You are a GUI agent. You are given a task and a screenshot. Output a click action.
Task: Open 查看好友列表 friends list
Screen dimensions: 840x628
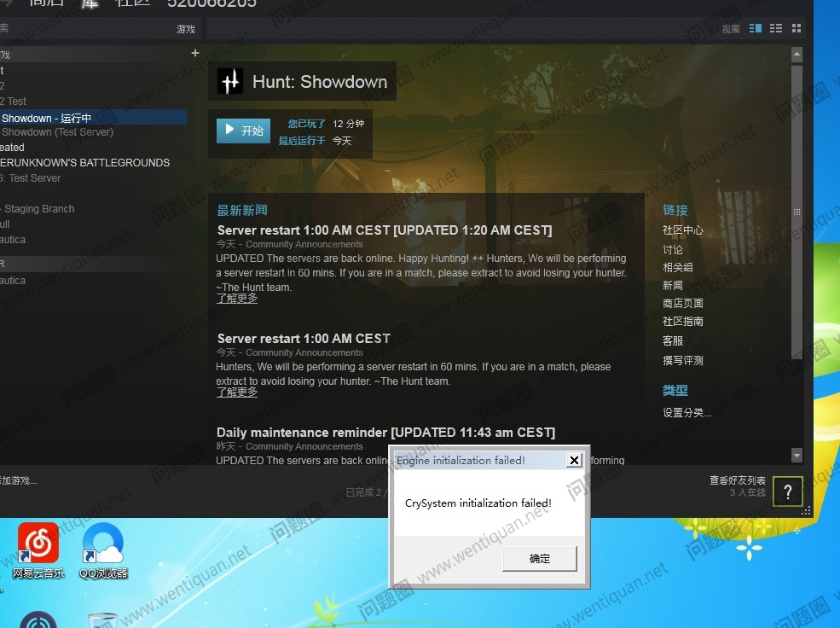click(x=737, y=480)
